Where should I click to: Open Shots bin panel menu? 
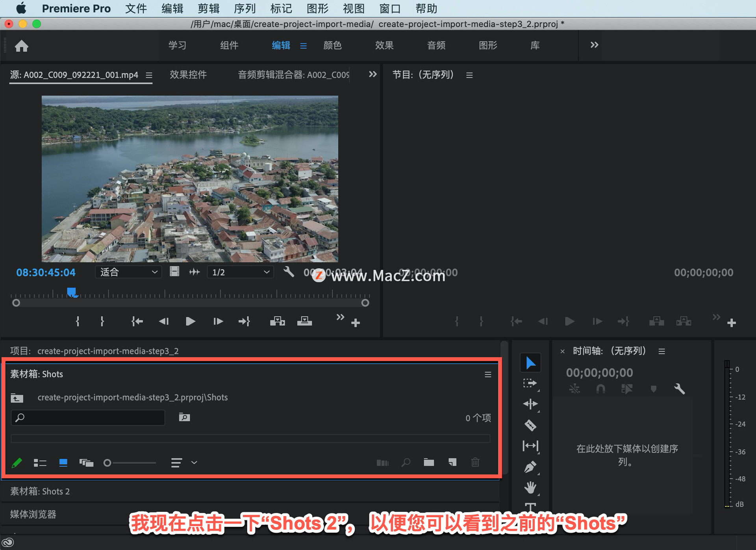point(488,375)
